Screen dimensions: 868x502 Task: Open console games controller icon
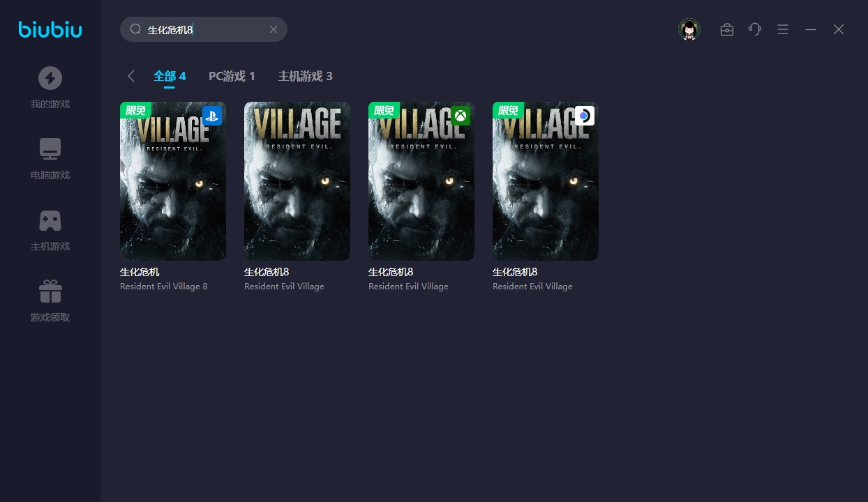click(x=50, y=220)
